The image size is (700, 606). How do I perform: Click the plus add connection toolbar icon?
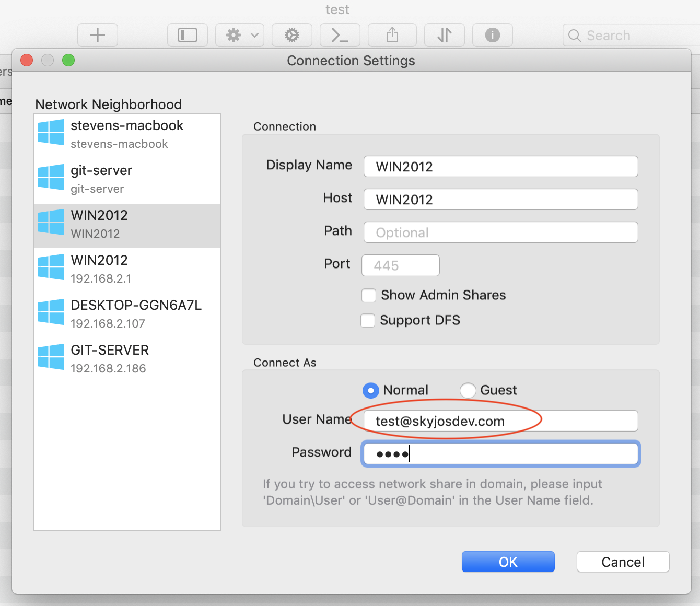point(98,36)
